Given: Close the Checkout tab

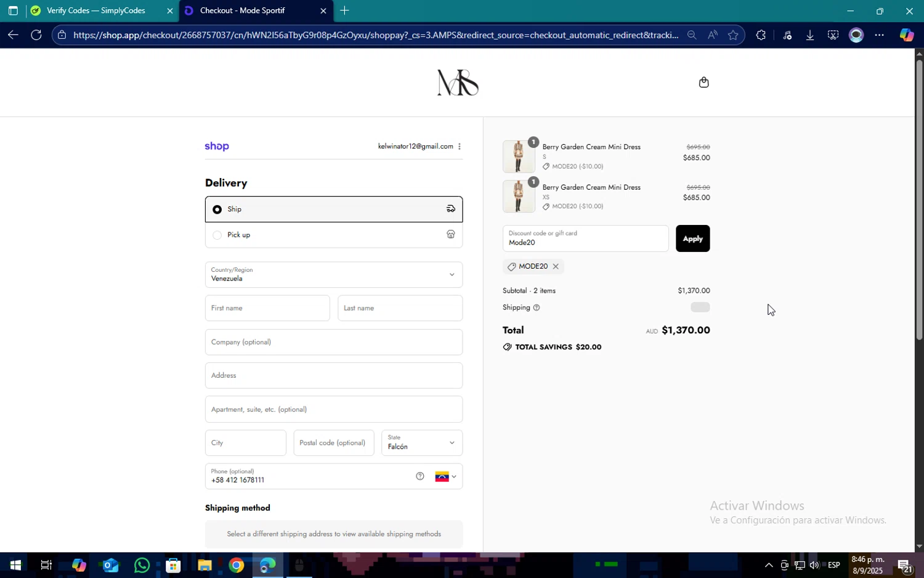Looking at the screenshot, I should (323, 10).
